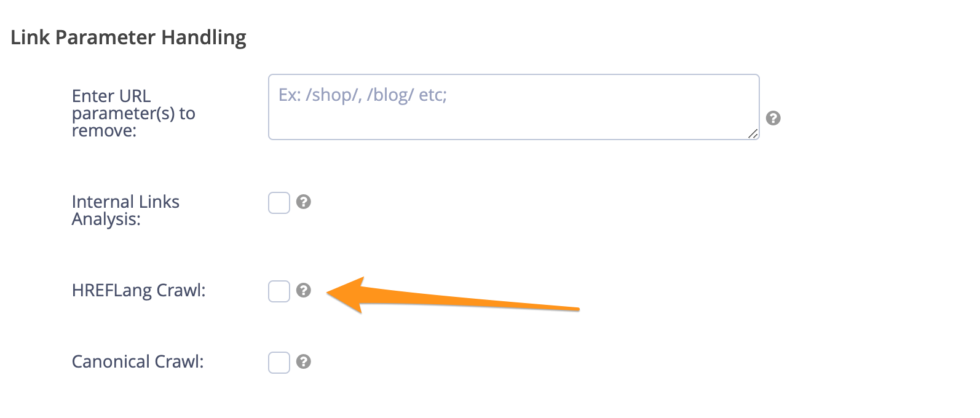Enable the Internal Links Analysis checkbox

(279, 203)
